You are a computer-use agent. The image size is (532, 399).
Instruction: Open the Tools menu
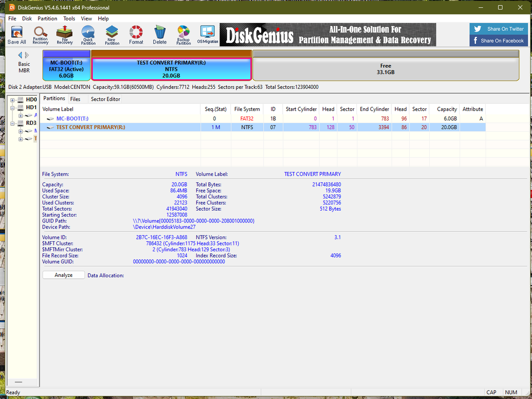[x=69, y=18]
